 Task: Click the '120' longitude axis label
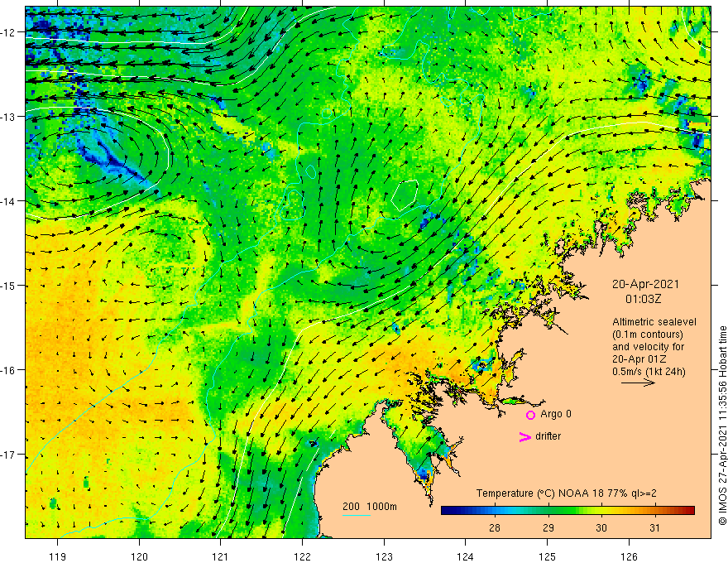pos(139,556)
